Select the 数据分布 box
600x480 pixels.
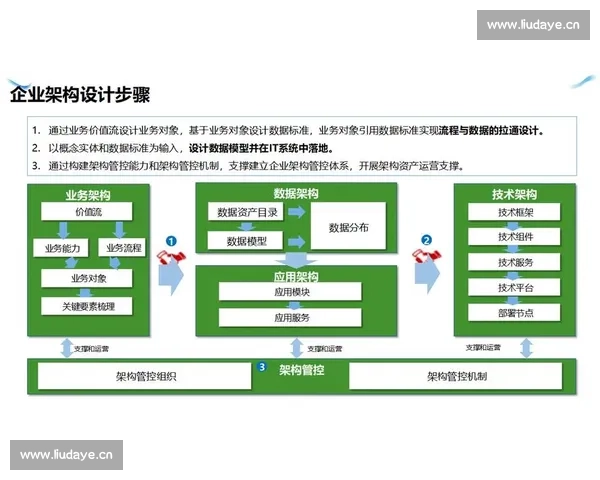click(x=348, y=227)
